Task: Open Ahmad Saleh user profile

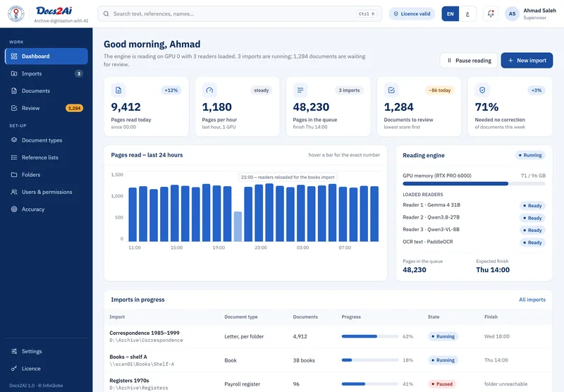Action: [x=531, y=13]
